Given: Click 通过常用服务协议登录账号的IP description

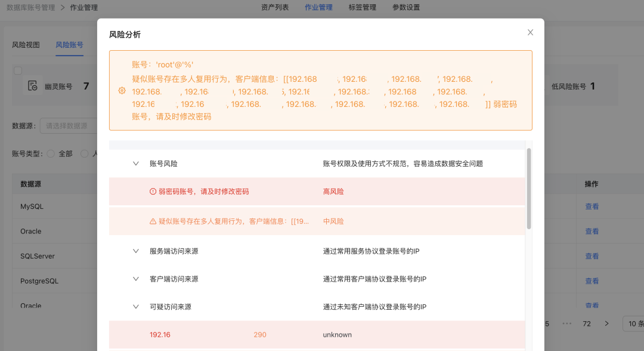Looking at the screenshot, I should click(371, 251).
